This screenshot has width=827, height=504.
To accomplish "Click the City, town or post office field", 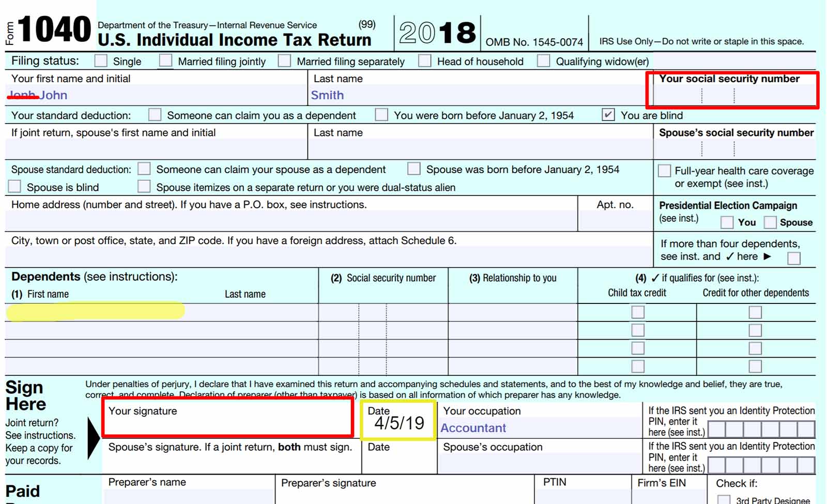I will click(x=329, y=257).
